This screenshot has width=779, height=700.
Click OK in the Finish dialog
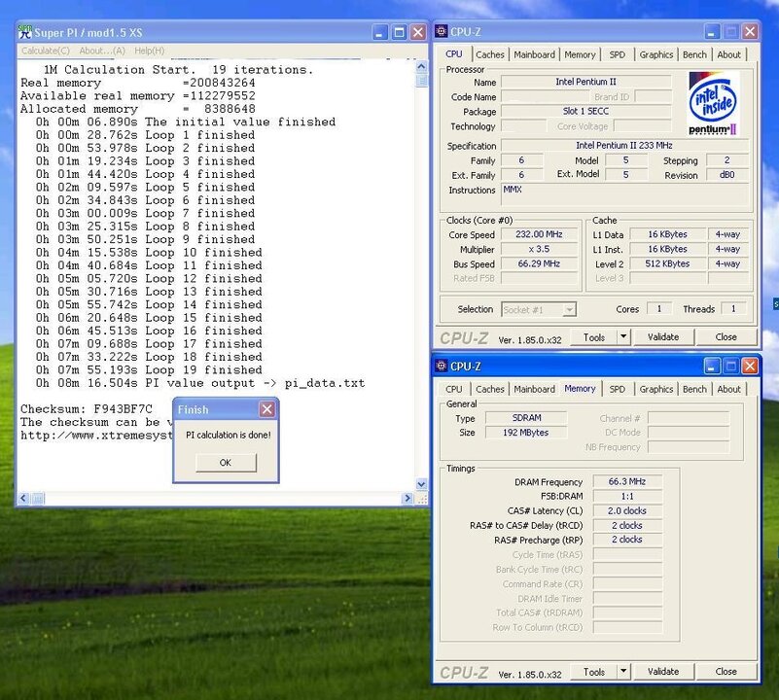(x=226, y=463)
